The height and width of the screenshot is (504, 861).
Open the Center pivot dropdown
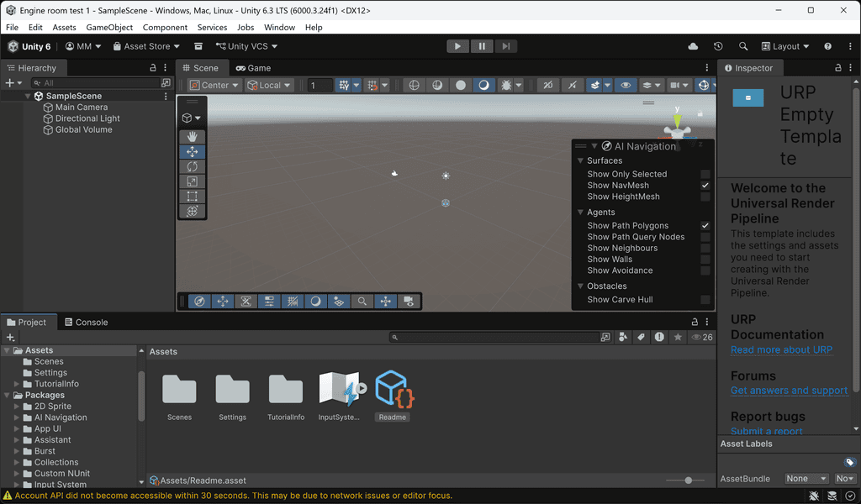214,85
